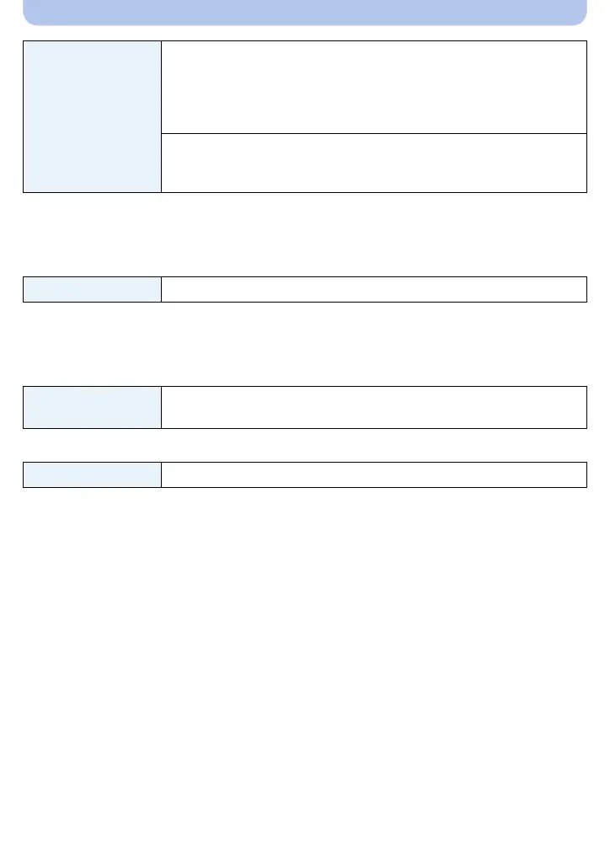
Task: Click the empty page area below last table
Action: (304, 678)
